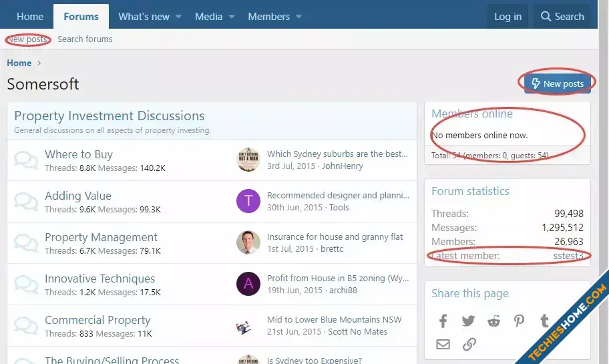
Task: Open the purple T avatar of user Tools
Action: [x=248, y=201]
